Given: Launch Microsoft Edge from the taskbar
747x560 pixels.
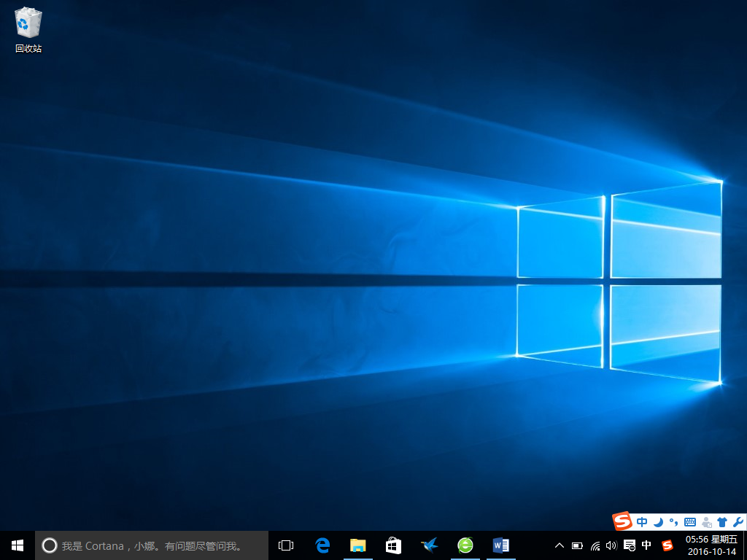Looking at the screenshot, I should (x=322, y=545).
